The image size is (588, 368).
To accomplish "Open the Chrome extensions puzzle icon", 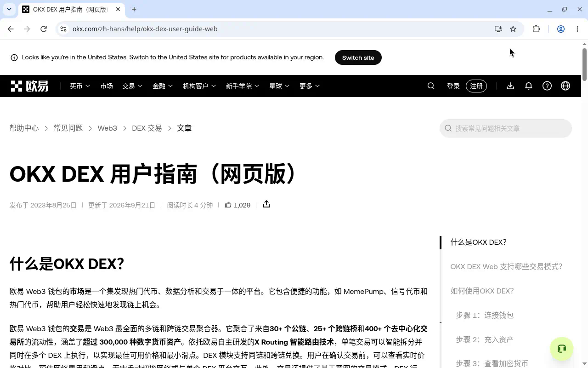I will (536, 29).
